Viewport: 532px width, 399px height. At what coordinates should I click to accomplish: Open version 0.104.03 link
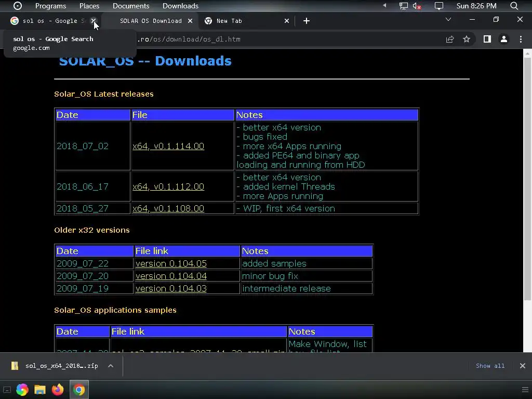pyautogui.click(x=171, y=288)
